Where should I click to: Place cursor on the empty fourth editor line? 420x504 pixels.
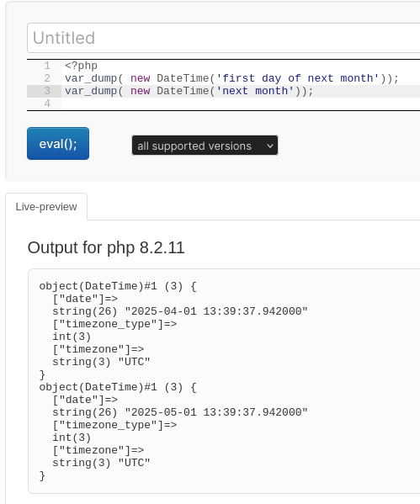click(x=241, y=103)
